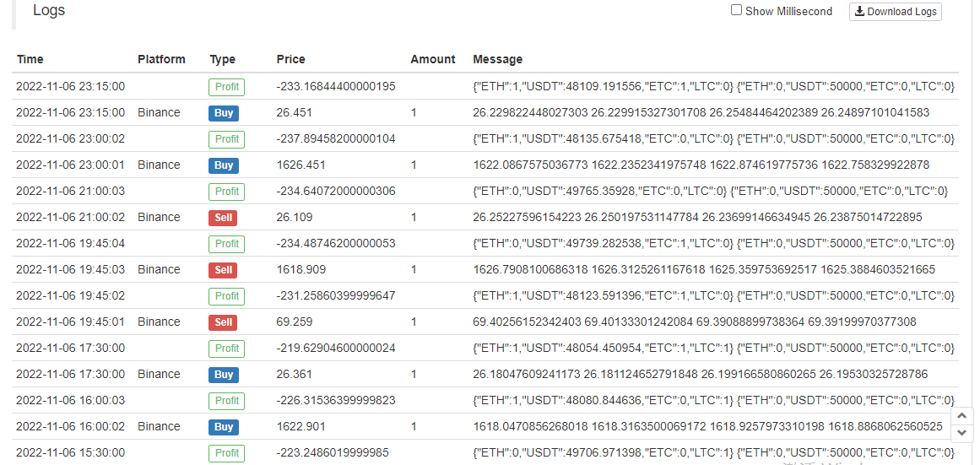The image size is (980, 465).
Task: Click the Sell badge for price 26.109
Action: [224, 218]
